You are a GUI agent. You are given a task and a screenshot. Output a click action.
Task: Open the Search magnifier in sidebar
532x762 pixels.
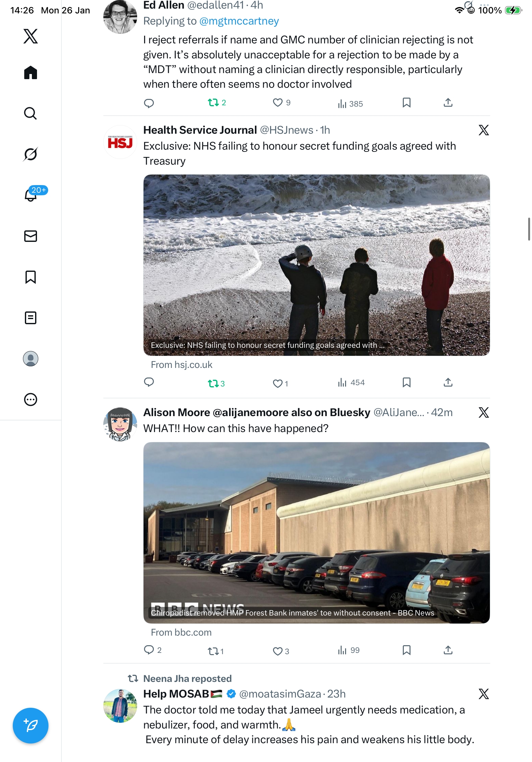31,113
